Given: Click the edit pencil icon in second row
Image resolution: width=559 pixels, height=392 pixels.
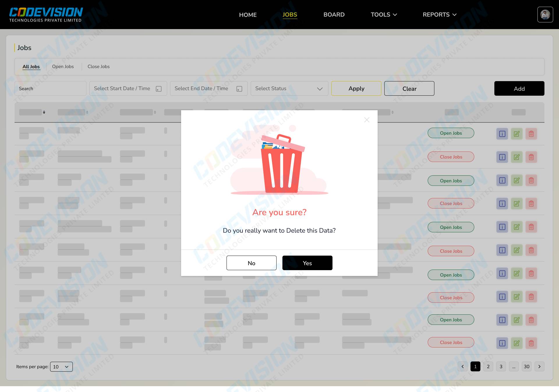Looking at the screenshot, I should [516, 157].
